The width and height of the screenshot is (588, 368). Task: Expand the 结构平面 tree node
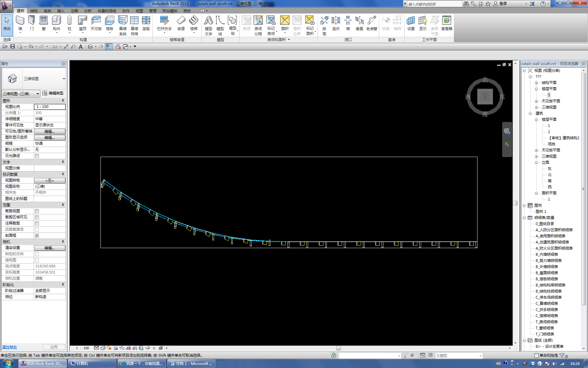[536, 83]
